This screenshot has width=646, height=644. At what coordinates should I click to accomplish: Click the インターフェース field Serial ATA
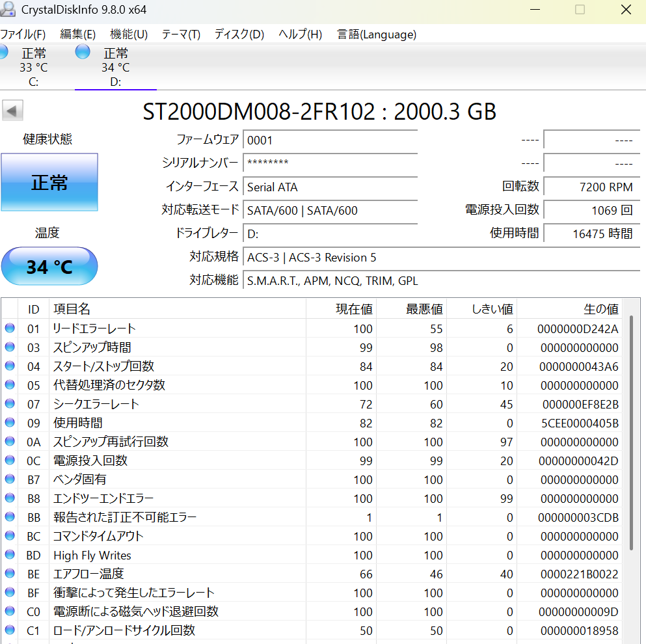[330, 187]
